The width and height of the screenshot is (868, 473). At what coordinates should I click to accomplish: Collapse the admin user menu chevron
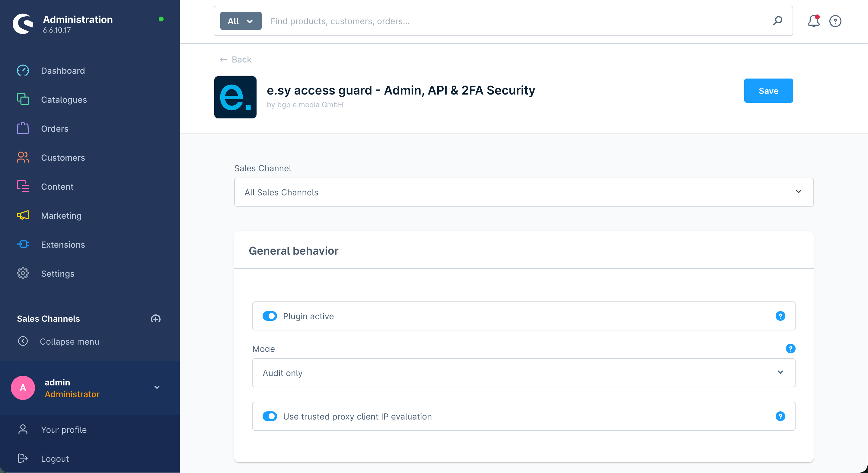157,387
